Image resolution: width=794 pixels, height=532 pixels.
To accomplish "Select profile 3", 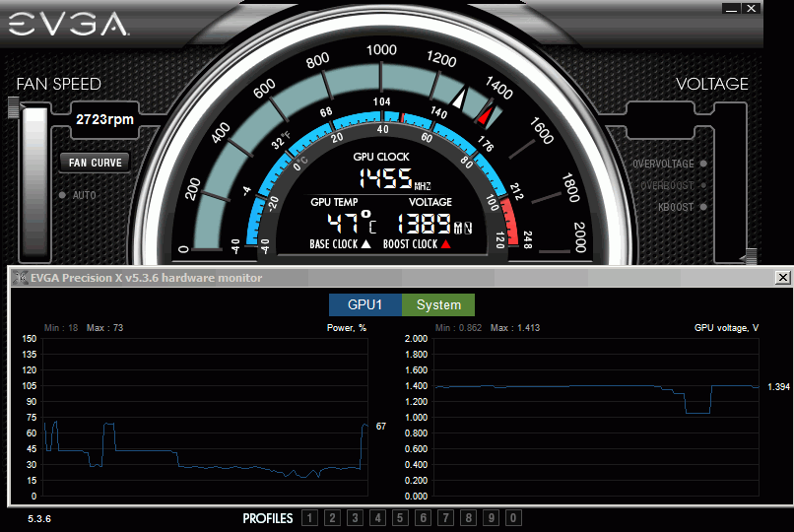I will 355,518.
